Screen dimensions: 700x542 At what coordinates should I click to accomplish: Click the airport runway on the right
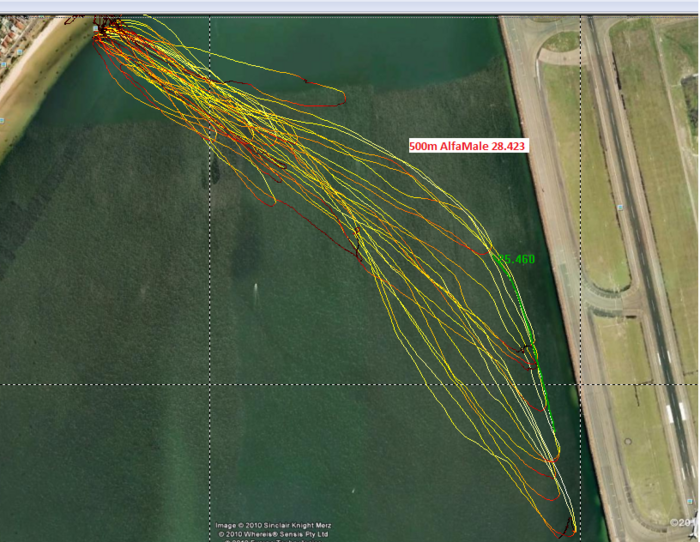(x=640, y=250)
